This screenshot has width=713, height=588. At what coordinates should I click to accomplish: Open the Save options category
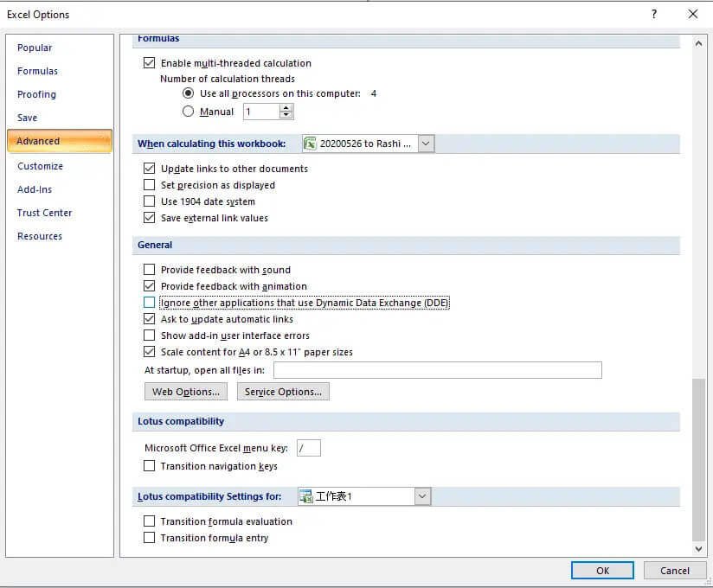coord(28,118)
